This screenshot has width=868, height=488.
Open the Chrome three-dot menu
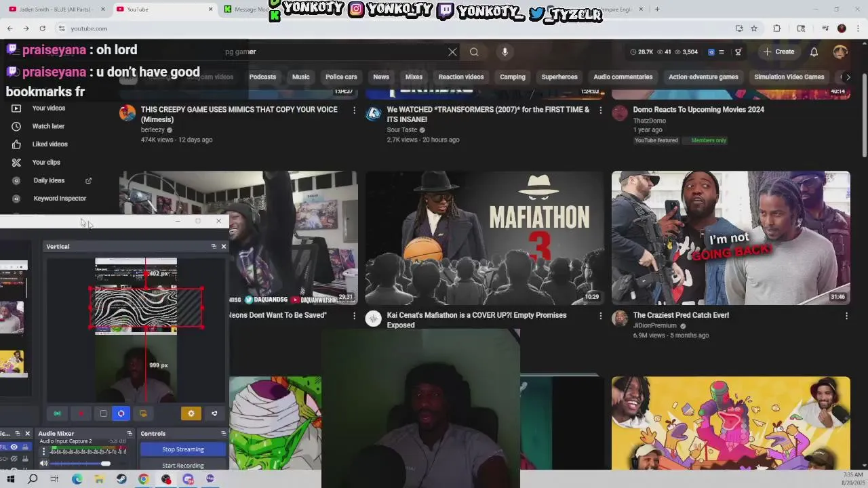click(x=857, y=28)
